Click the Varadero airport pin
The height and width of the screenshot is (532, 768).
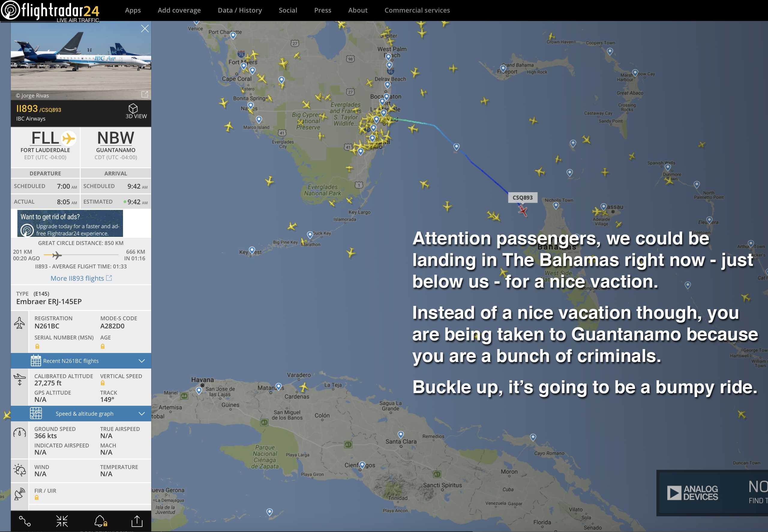point(279,386)
